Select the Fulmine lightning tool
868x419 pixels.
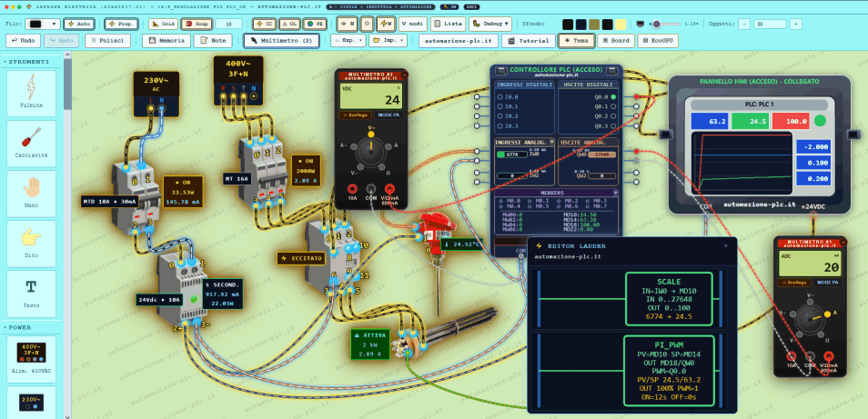(x=31, y=93)
